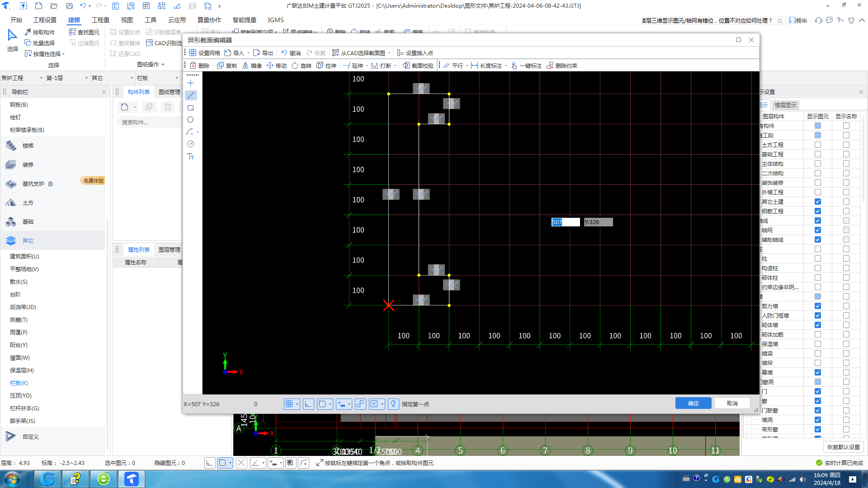Click 拉伸 stretch tool
Viewport: 868px width, 488px height.
pos(326,66)
